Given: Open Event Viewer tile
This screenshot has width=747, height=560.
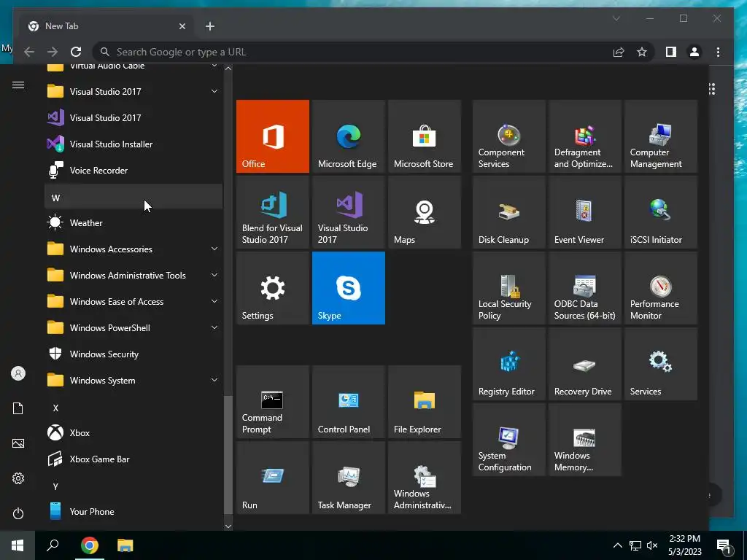Looking at the screenshot, I should pyautogui.click(x=584, y=212).
